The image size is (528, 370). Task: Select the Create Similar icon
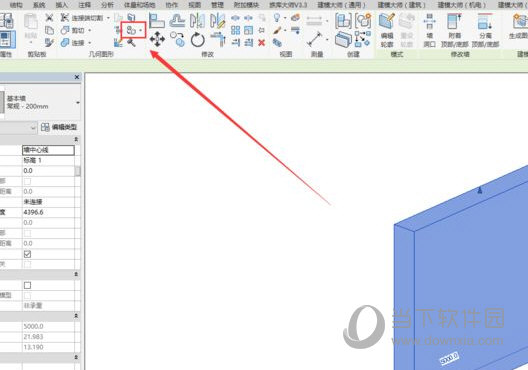363,39
